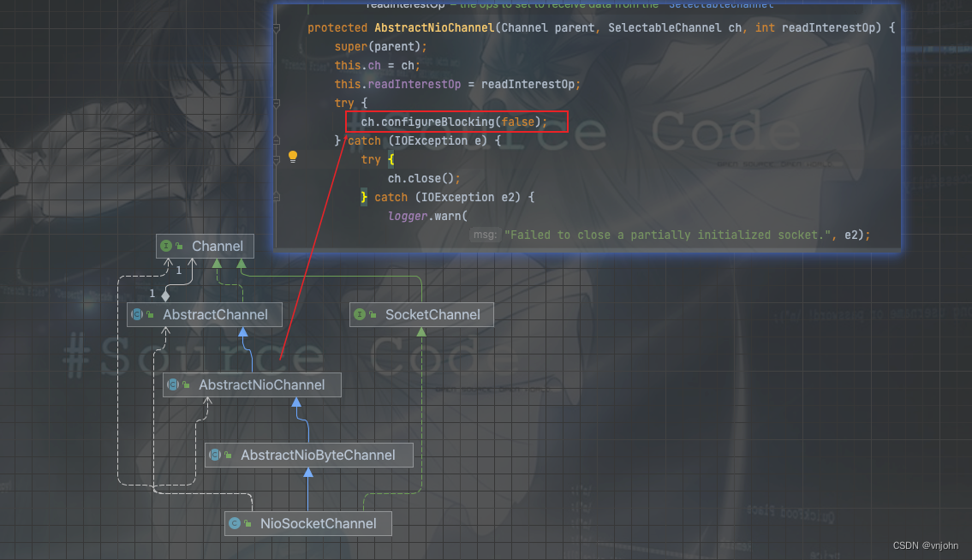Click the super(parent); call line
The image size is (972, 560).
(380, 46)
